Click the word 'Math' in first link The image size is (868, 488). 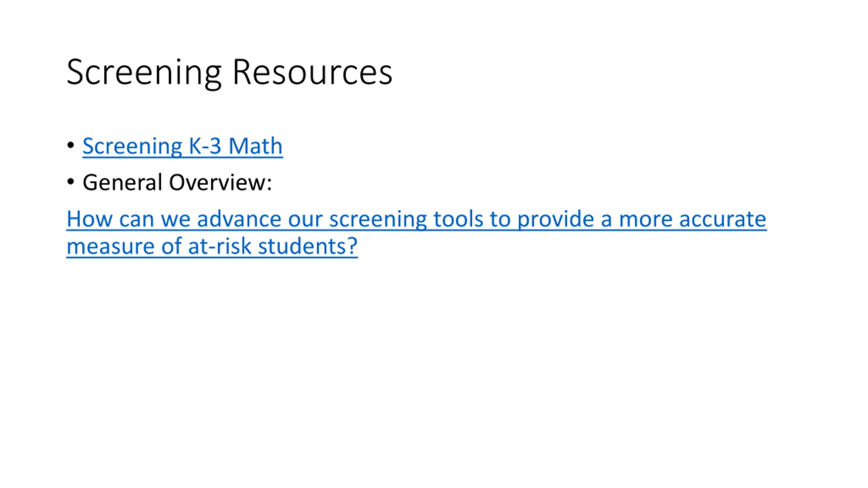click(x=255, y=146)
